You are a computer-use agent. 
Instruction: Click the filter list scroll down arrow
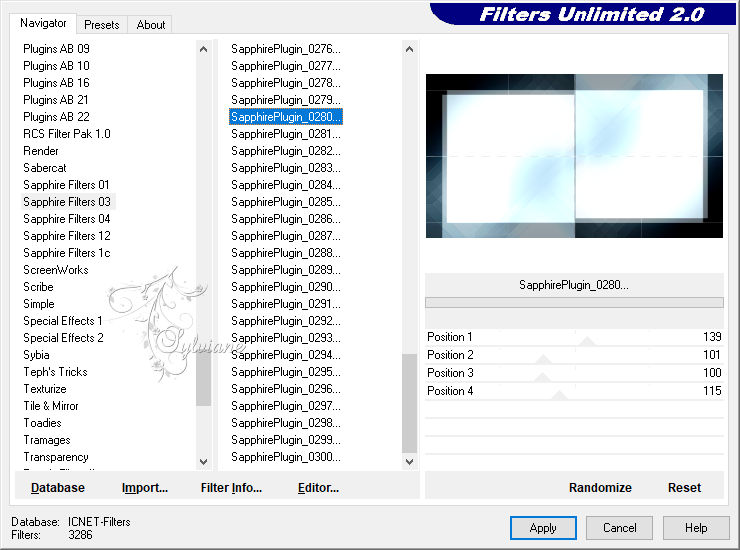point(410,462)
